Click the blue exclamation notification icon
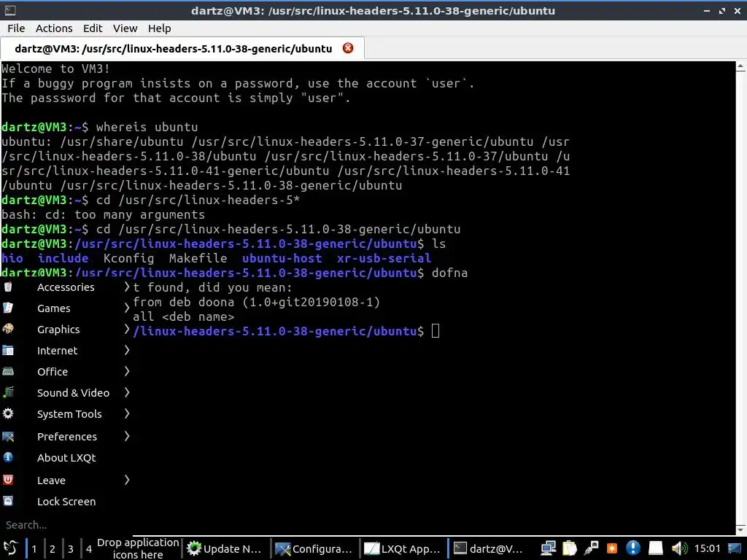Image resolution: width=747 pixels, height=560 pixels. [x=632, y=548]
